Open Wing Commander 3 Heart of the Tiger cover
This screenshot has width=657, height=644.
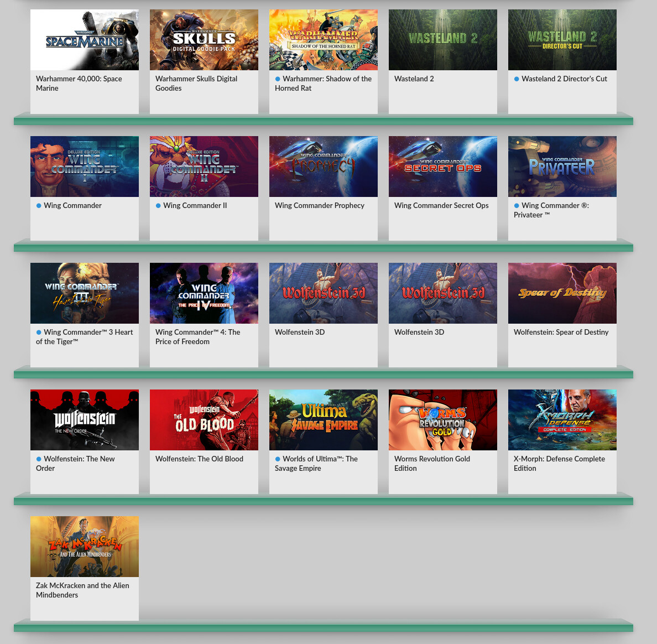click(x=84, y=293)
